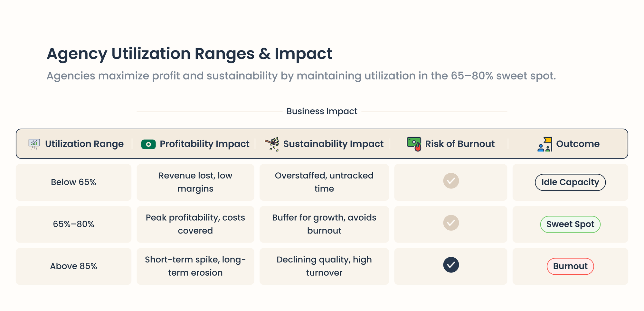Viewport: 644px width, 311px height.
Task: Click the Peak profitability, costs covered cell
Action: 195,224
